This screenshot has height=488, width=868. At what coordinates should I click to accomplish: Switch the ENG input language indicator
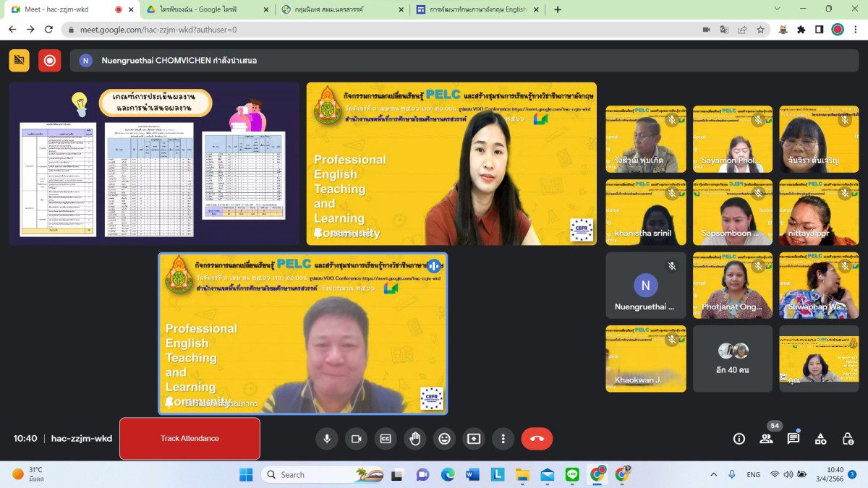[753, 474]
